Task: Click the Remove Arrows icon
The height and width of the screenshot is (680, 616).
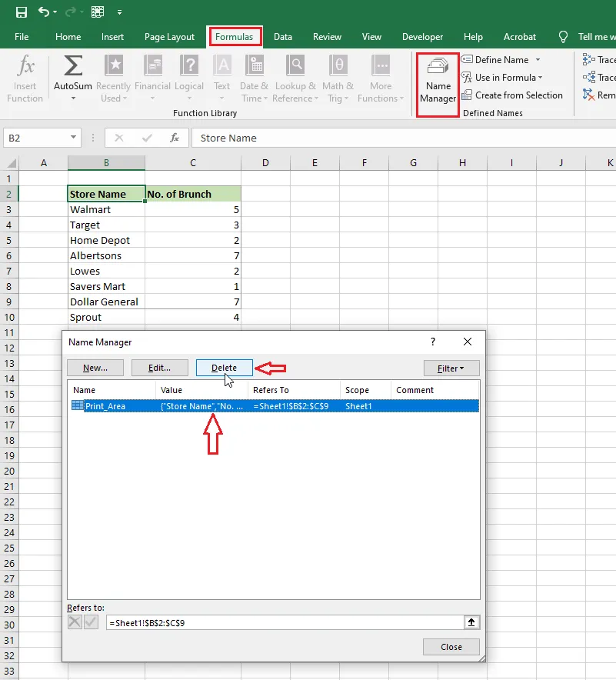Action: tap(588, 95)
